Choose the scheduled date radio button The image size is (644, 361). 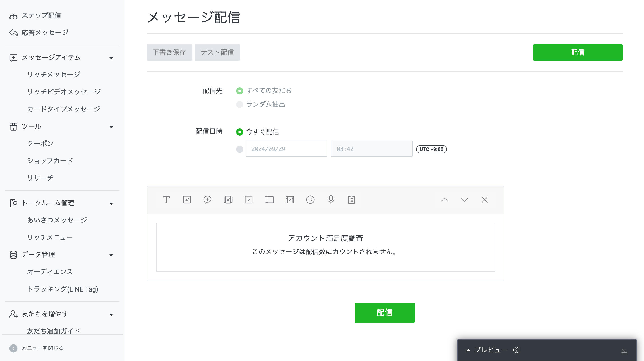tap(239, 149)
